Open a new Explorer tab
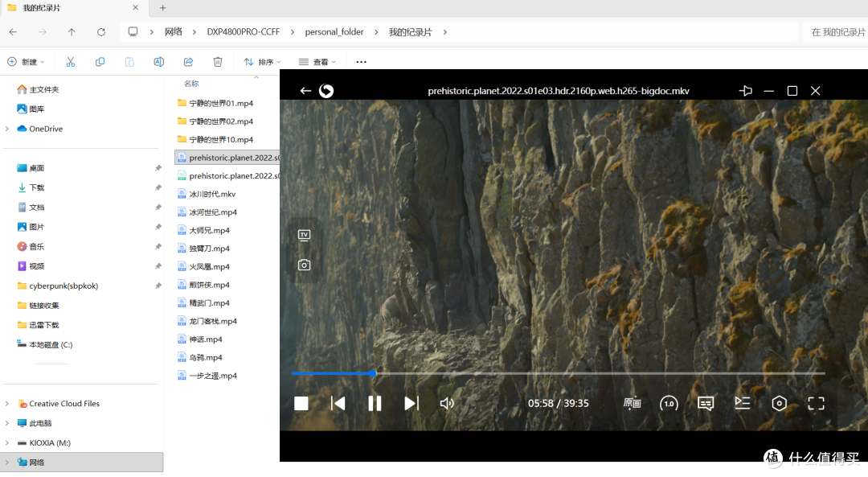 click(x=162, y=8)
